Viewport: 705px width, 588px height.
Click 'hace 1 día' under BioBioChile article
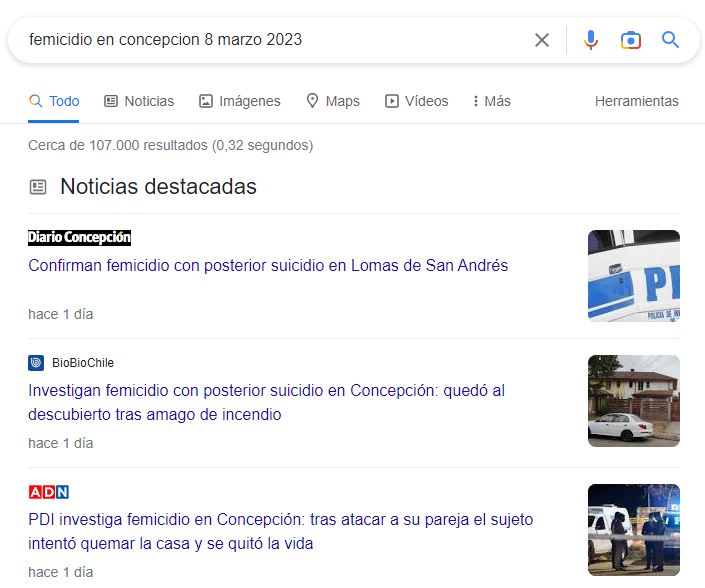coord(61,443)
